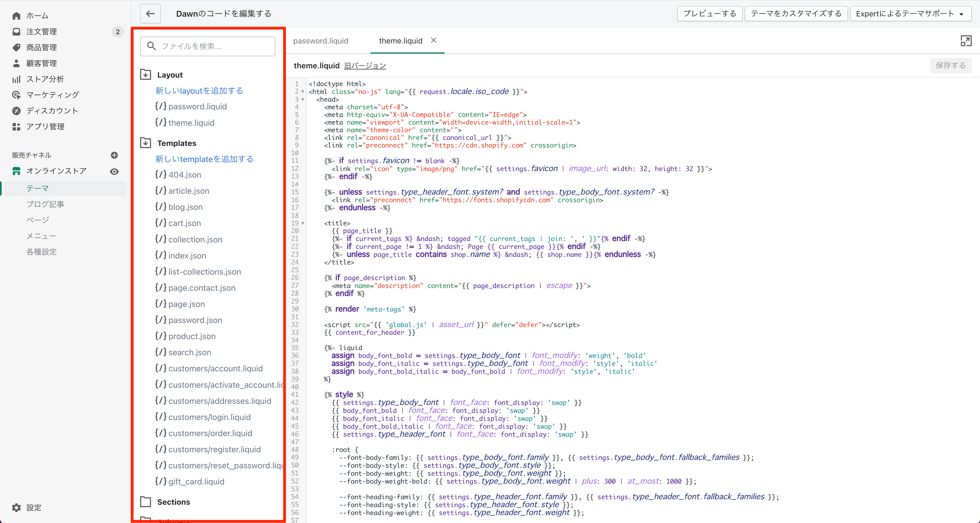Image resolution: width=980 pixels, height=523 pixels.
Task: Close the theme.liquid tab
Action: [433, 40]
